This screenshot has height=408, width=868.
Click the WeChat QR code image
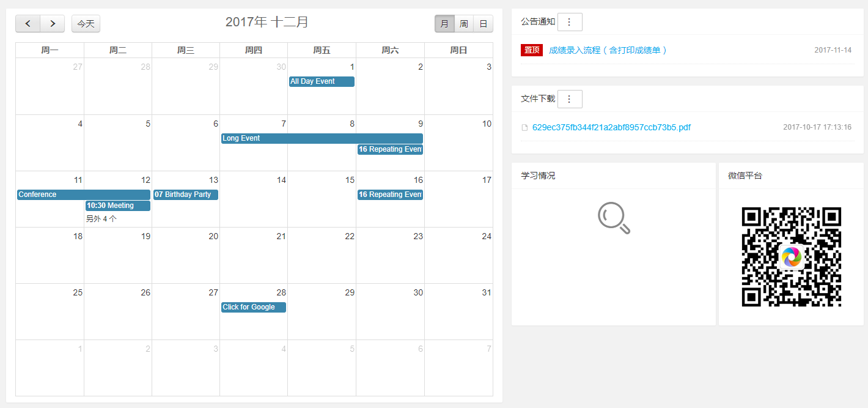pyautogui.click(x=791, y=257)
